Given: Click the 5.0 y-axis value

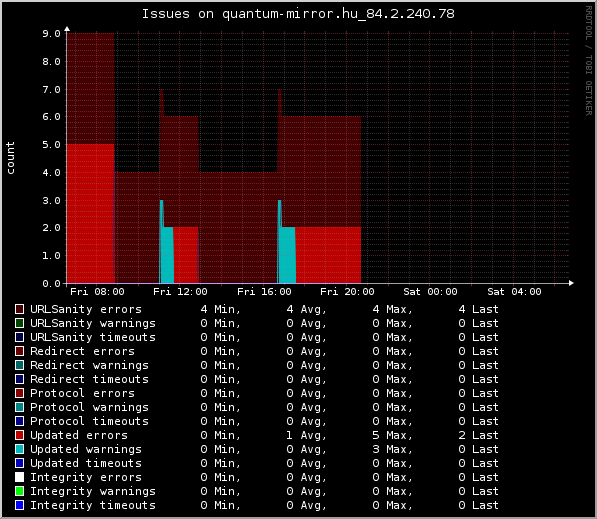Looking at the screenshot, I should (51, 145).
